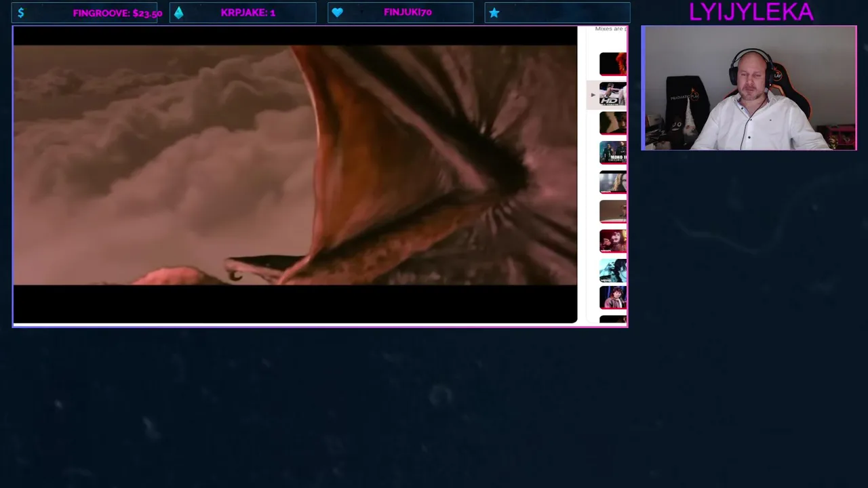Viewport: 868px width, 488px height.
Task: Click the LYIJYLEKA channel title
Action: pos(751,12)
